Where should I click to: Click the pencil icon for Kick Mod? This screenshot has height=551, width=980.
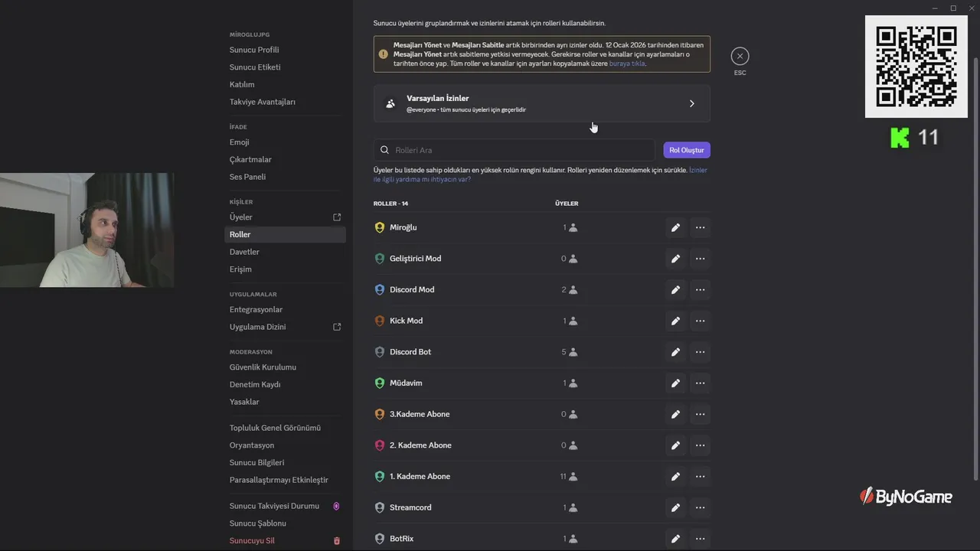[x=675, y=321]
